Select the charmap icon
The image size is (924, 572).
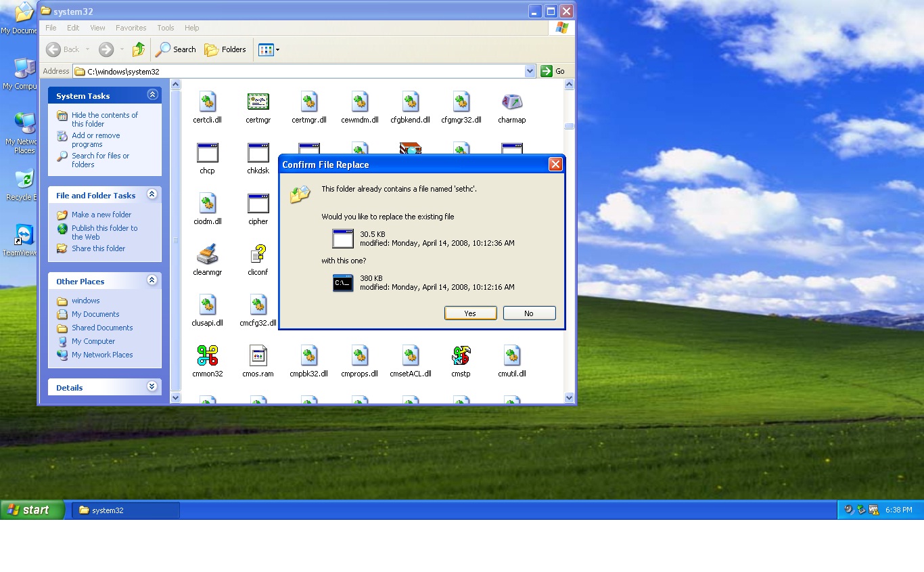[511, 102]
